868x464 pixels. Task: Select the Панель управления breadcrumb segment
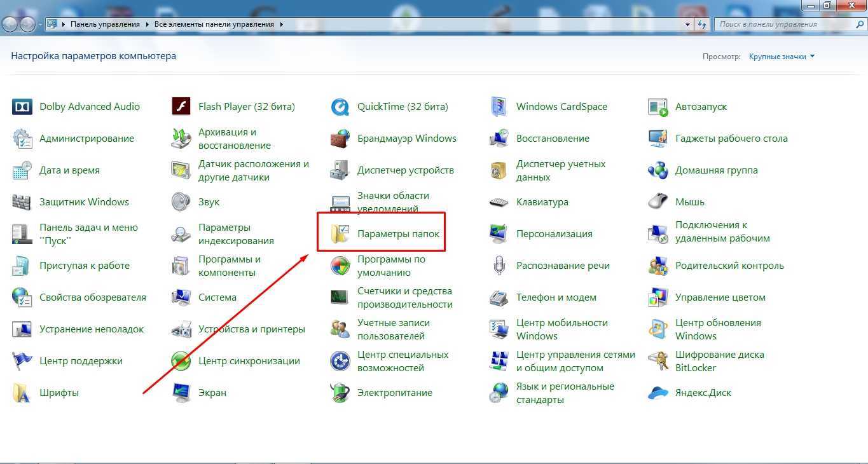tap(105, 24)
